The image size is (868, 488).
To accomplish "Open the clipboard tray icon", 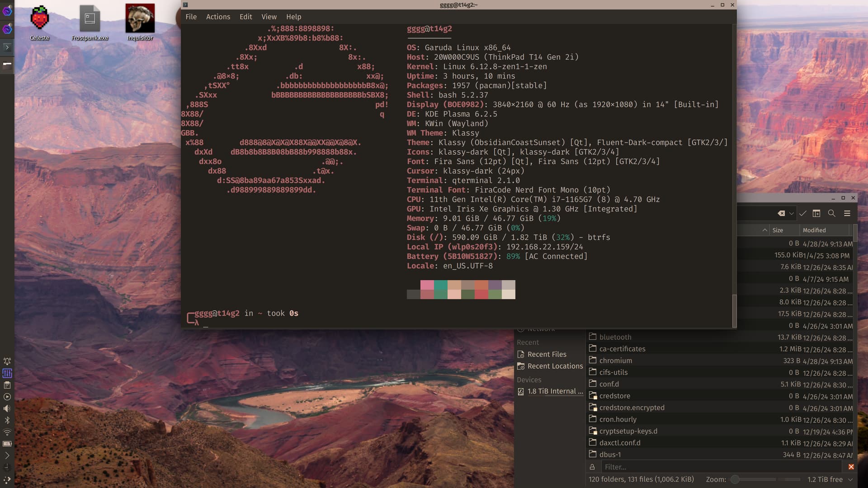I will (7, 385).
